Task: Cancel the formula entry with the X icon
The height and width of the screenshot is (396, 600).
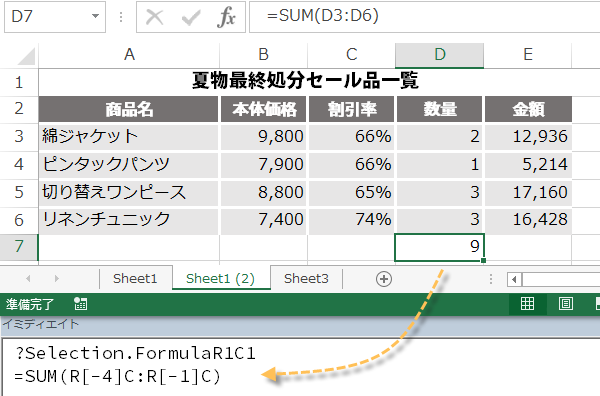Action: [155, 17]
